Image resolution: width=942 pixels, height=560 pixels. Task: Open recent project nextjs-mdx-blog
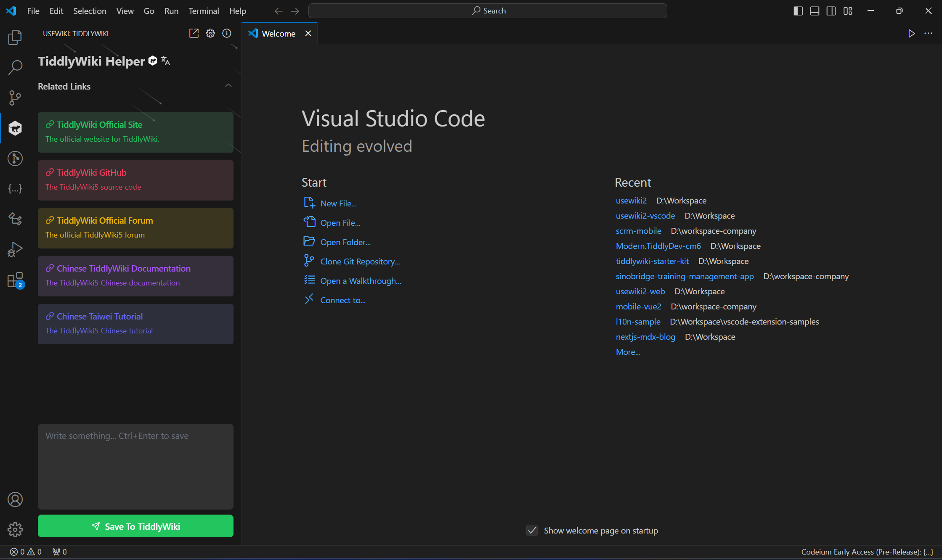(645, 337)
